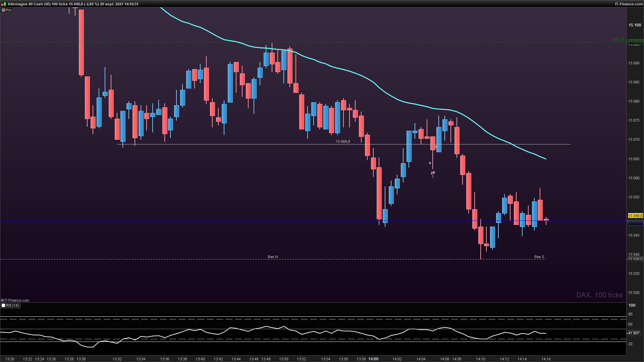Click the IT-Finance.com link at top right
The image size is (644, 362).
click(629, 4)
